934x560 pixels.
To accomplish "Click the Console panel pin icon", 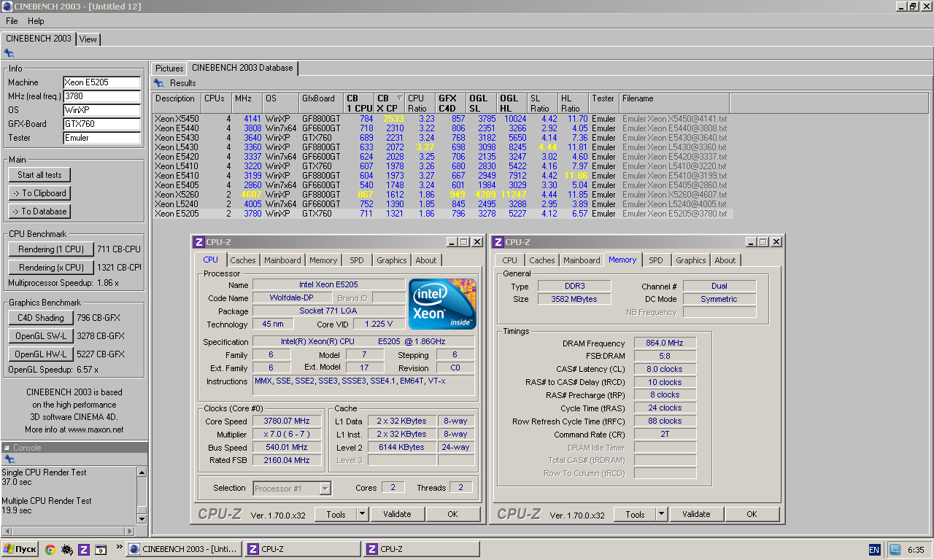I will coord(9,459).
